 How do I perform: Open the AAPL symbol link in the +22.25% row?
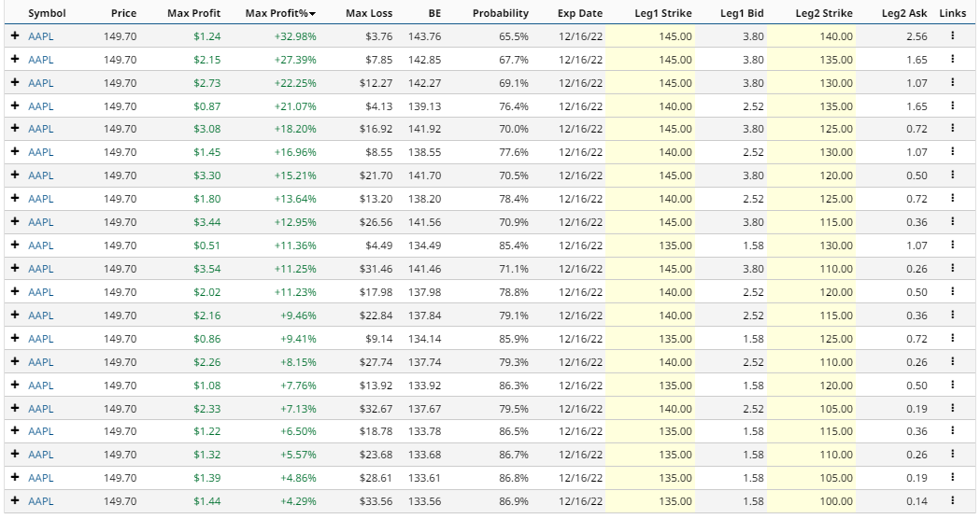coord(41,83)
